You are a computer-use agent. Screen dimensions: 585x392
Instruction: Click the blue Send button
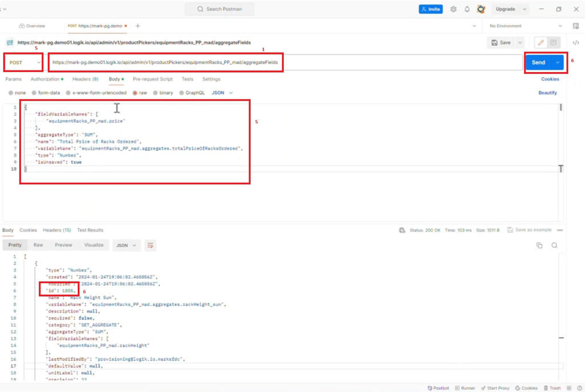tap(538, 63)
